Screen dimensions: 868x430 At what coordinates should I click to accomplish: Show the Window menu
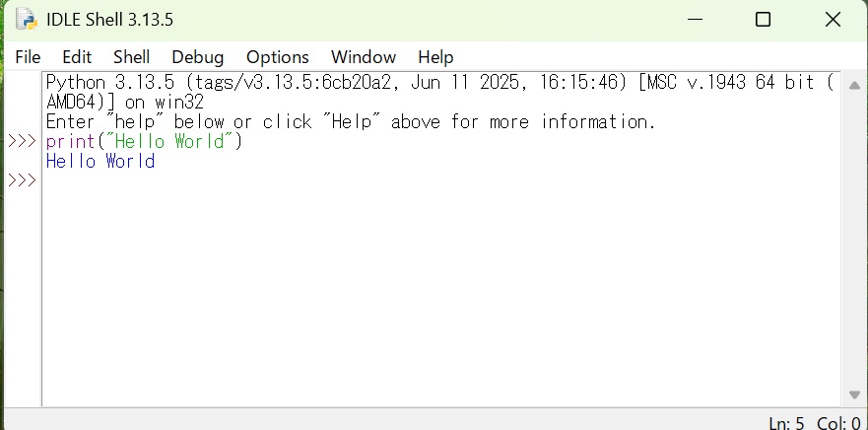coord(363,57)
